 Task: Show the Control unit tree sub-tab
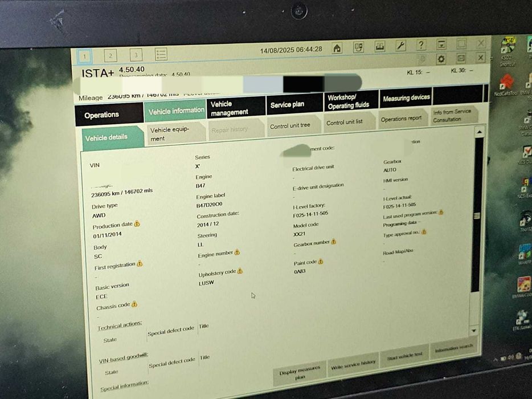(x=294, y=125)
